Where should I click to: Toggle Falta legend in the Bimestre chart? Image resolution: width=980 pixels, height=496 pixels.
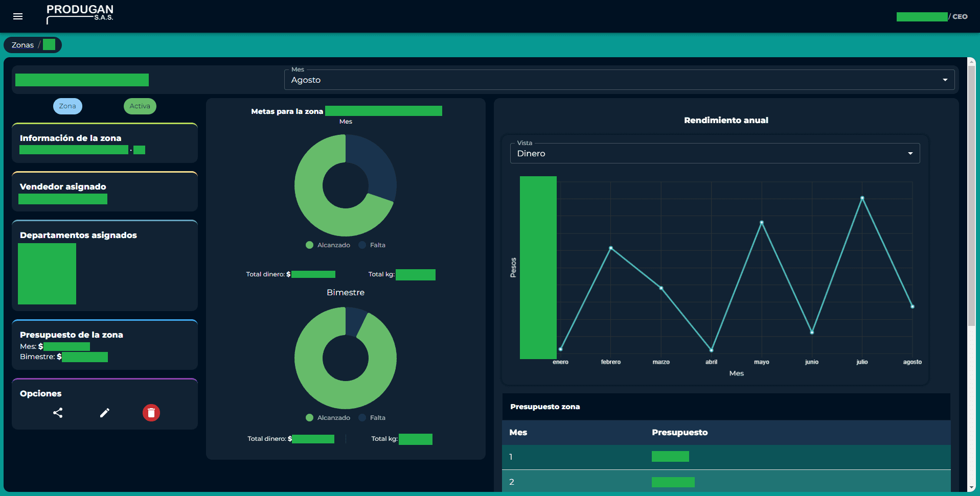(x=372, y=418)
